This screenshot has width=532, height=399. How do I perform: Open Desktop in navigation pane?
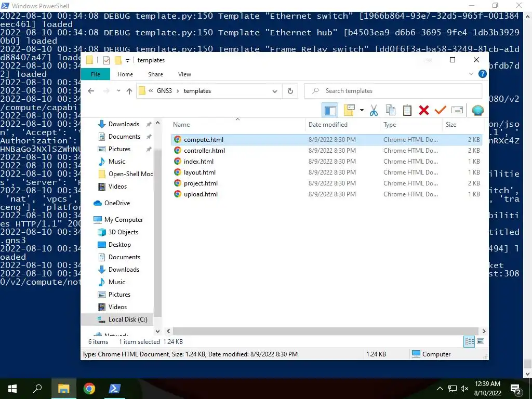coord(119,245)
